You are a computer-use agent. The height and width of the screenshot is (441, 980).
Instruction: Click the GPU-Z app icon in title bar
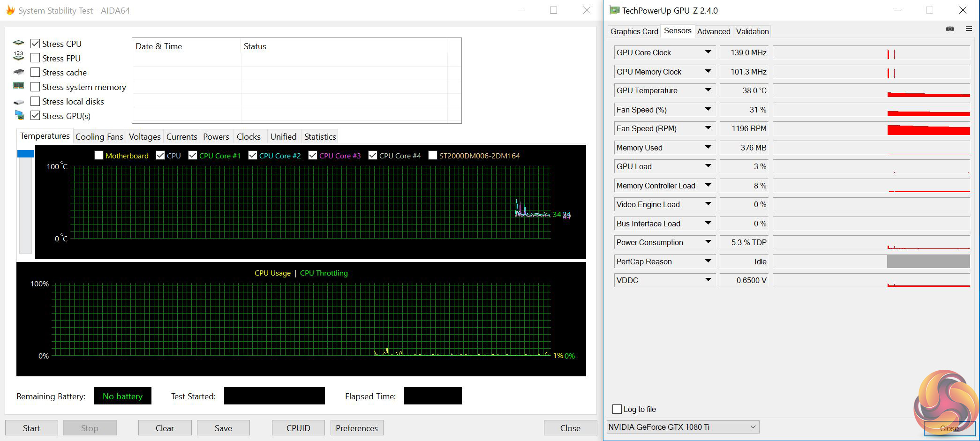point(614,10)
